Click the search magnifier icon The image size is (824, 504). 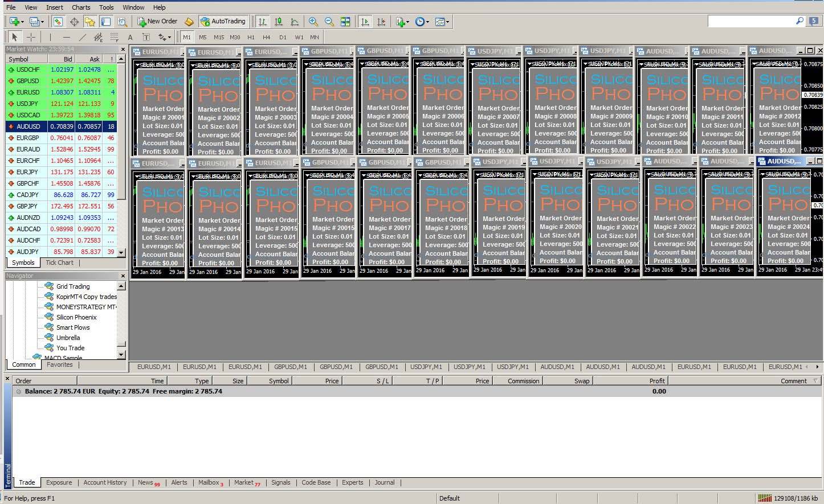point(799,21)
